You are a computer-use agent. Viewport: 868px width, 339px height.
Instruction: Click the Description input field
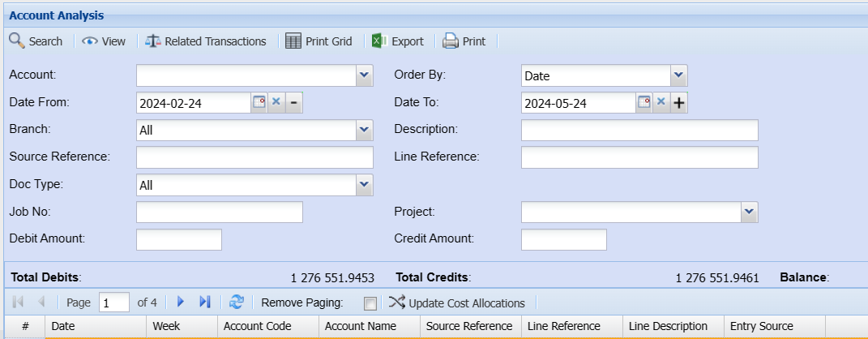point(639,131)
